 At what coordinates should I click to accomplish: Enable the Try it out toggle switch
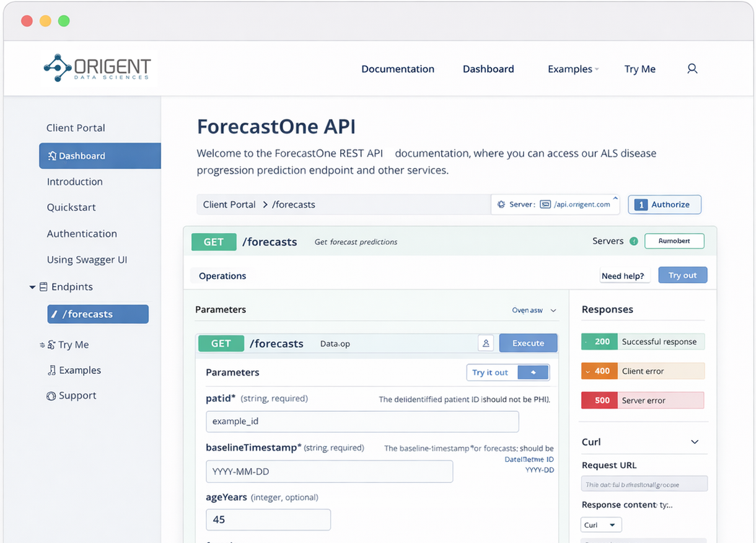(532, 372)
